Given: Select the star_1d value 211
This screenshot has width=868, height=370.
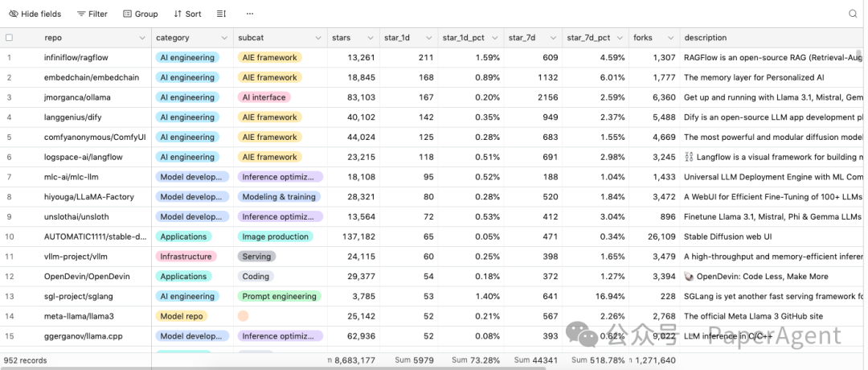Looking at the screenshot, I should (426, 58).
